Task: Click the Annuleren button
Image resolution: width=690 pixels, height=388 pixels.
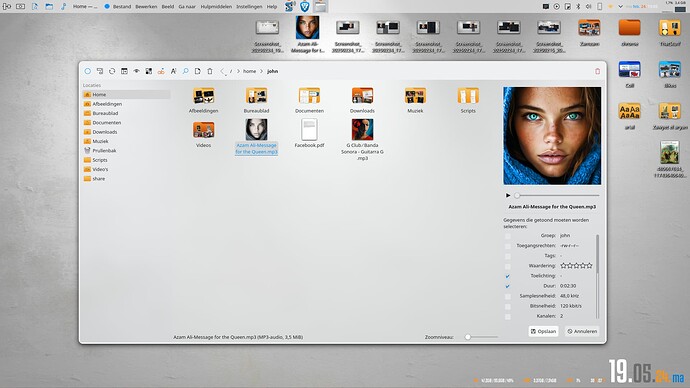Action: tap(582, 331)
